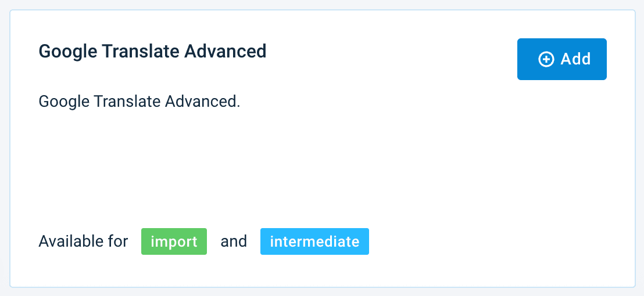The height and width of the screenshot is (296, 644).
Task: Open the Google Translate Advanced card title
Action: pos(152,51)
